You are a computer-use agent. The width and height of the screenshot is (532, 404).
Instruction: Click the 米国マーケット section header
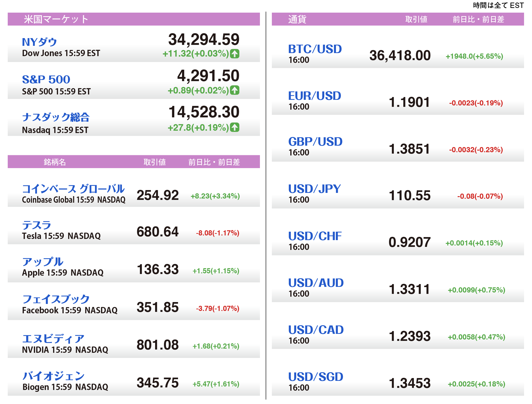click(56, 19)
